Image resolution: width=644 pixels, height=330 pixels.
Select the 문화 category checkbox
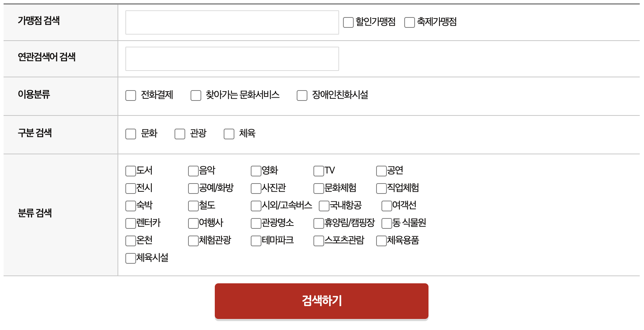click(x=130, y=134)
